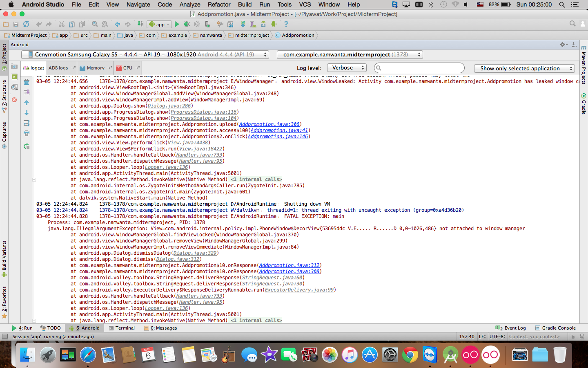This screenshot has height=368, width=588.
Task: Click the print icon in logcat toolbar
Action: tap(27, 133)
